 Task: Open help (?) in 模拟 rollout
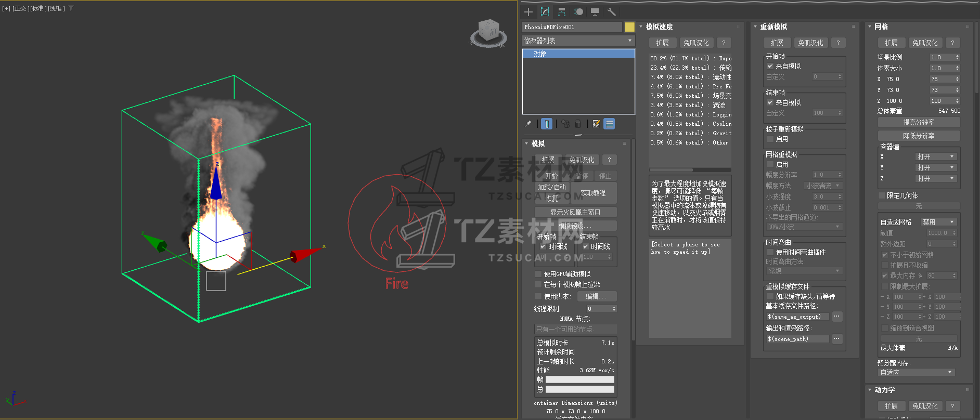click(609, 160)
